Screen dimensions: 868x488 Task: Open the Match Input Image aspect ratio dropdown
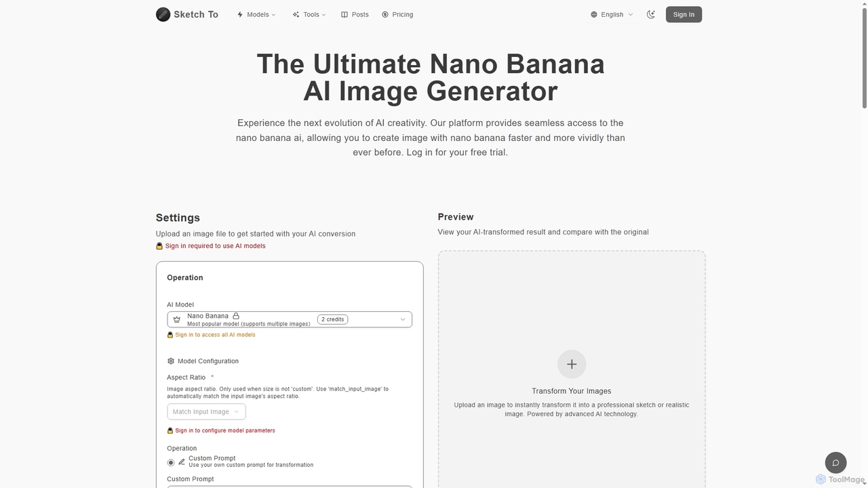pyautogui.click(x=206, y=411)
